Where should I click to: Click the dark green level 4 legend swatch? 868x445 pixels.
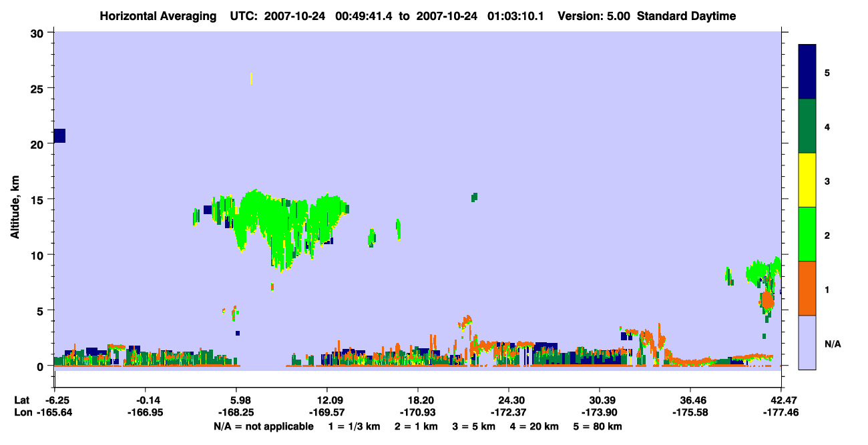(x=807, y=126)
